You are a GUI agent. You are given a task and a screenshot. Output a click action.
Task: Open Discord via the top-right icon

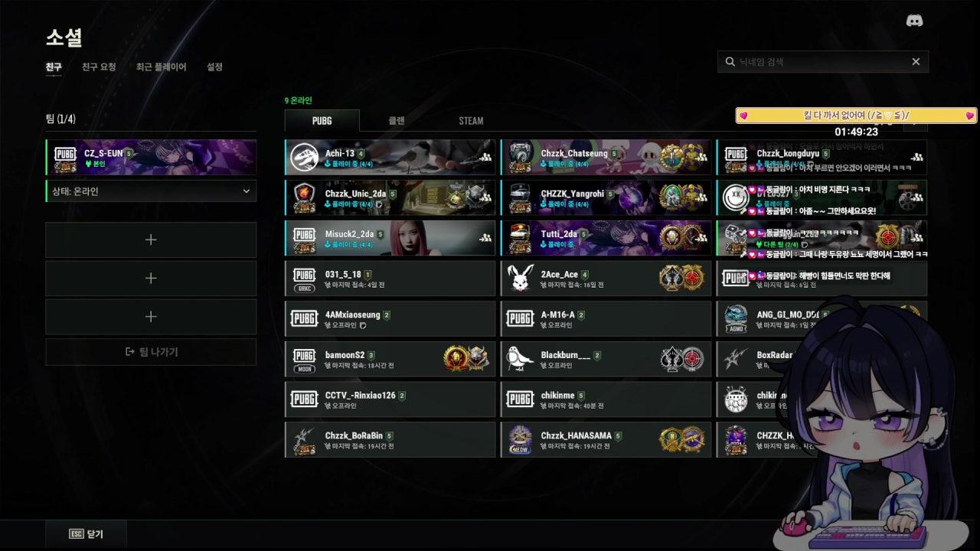914,21
